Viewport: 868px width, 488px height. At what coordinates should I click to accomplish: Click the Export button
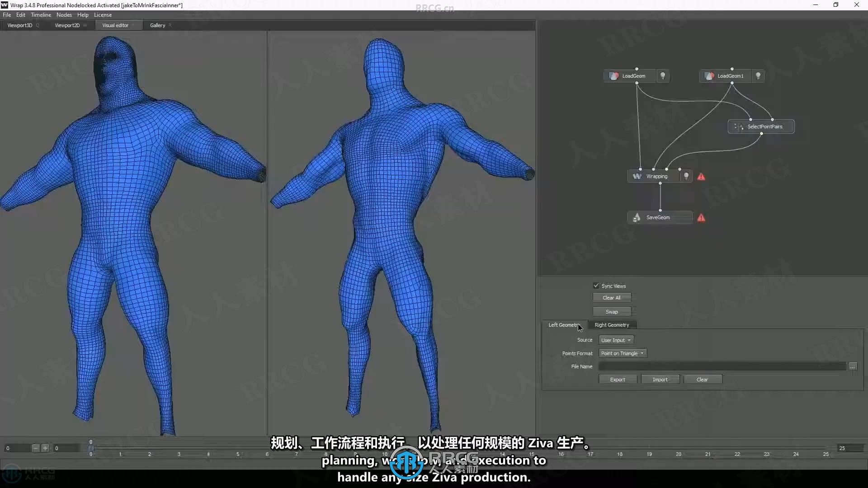pyautogui.click(x=618, y=380)
